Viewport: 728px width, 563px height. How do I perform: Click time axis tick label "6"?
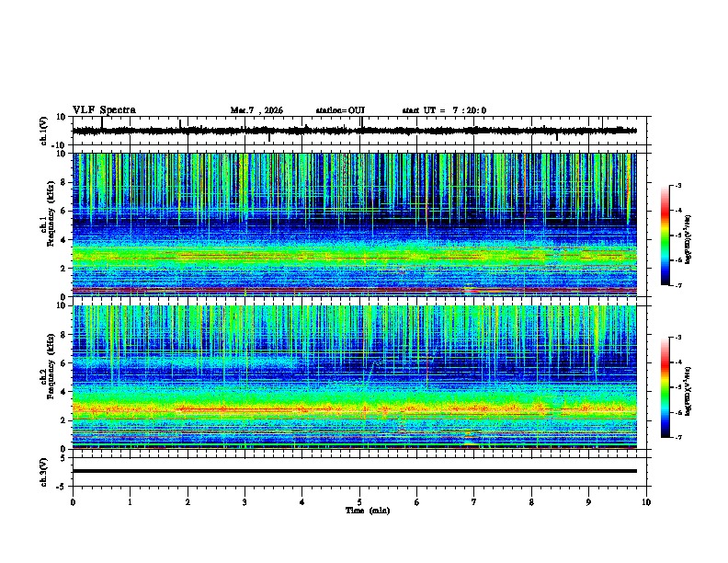(x=416, y=502)
